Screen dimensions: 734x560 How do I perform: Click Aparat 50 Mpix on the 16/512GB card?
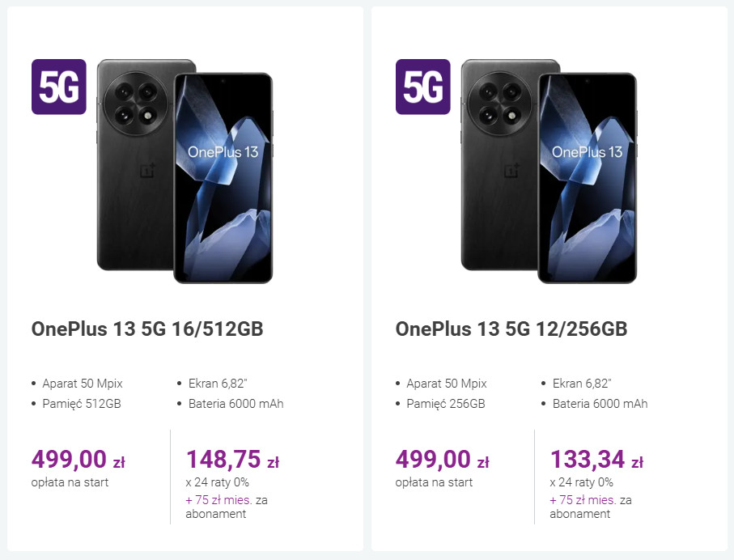[82, 384]
